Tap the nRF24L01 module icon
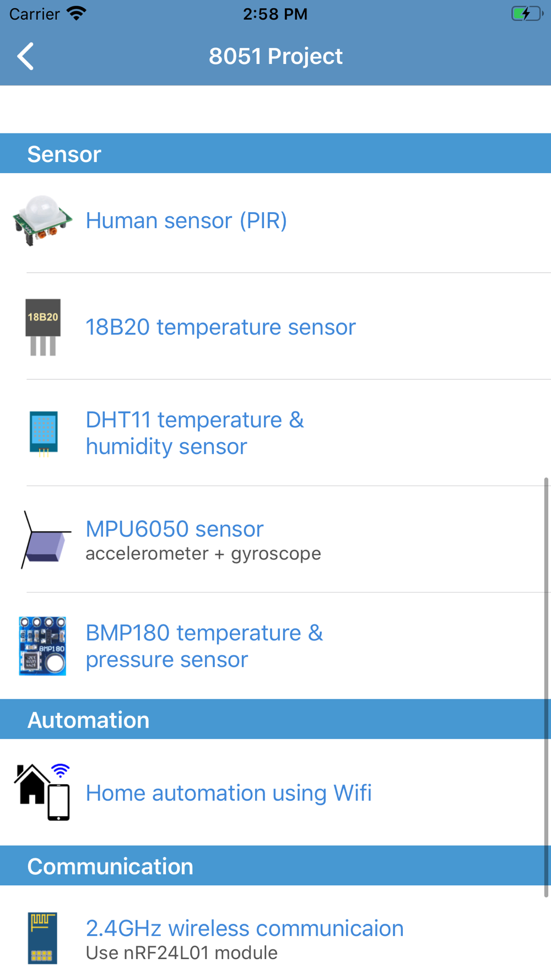Screen dimensions: 551x980 42,938
